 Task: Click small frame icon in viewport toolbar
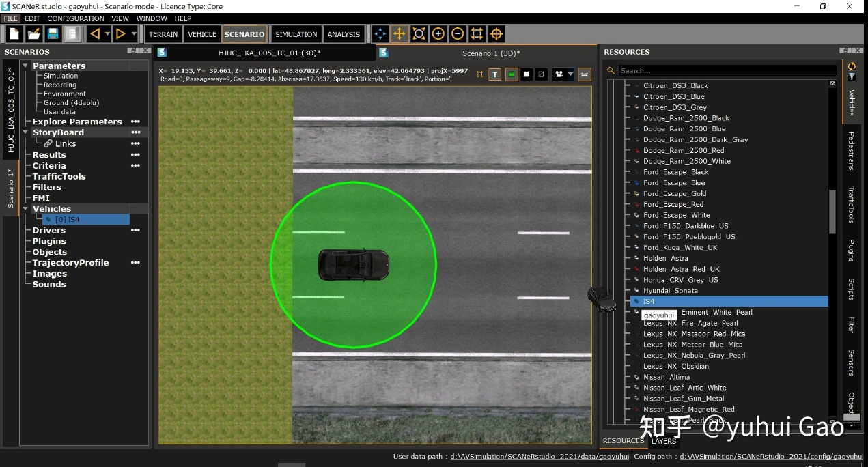pyautogui.click(x=479, y=74)
